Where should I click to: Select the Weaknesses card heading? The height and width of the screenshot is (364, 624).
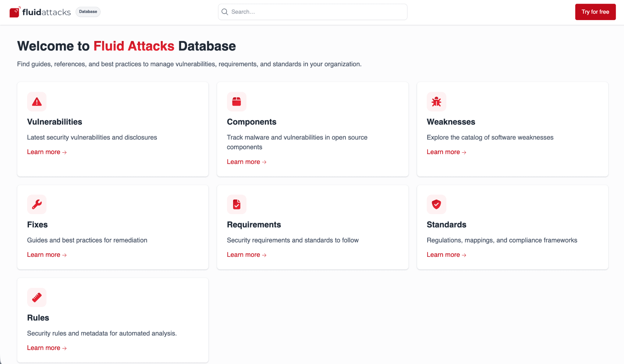451,122
